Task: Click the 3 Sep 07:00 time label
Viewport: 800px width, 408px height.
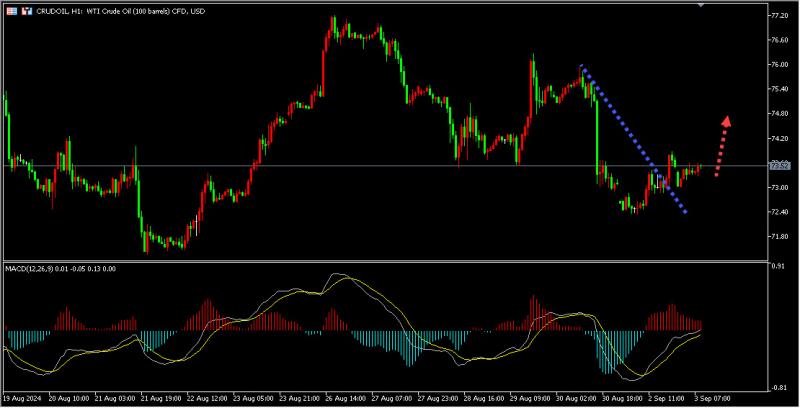Action: [712, 398]
